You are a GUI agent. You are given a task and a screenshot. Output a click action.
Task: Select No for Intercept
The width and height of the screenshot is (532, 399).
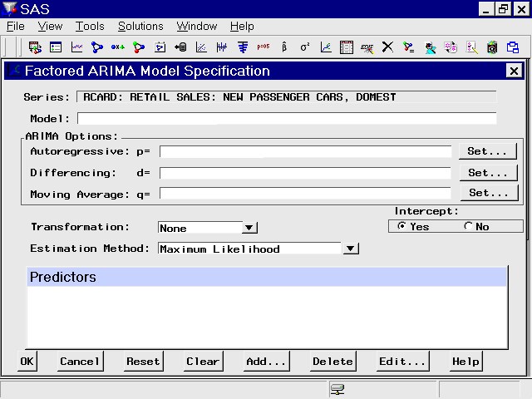tap(468, 226)
